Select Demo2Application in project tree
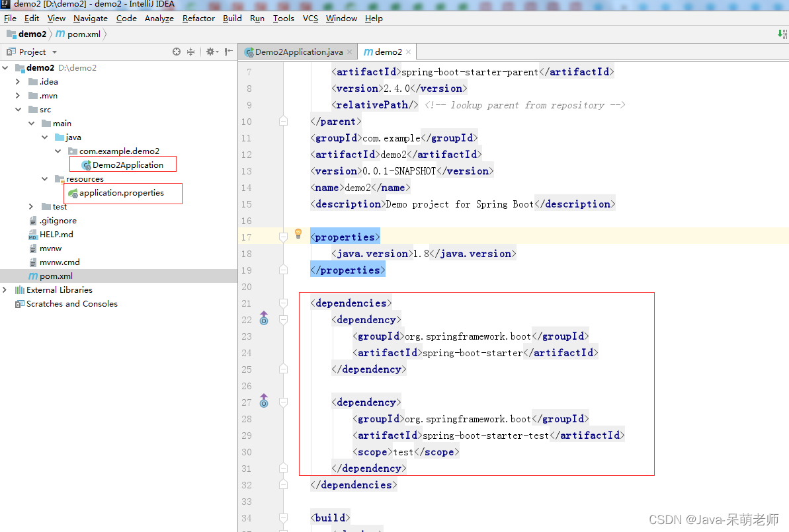The image size is (789, 532). click(128, 165)
